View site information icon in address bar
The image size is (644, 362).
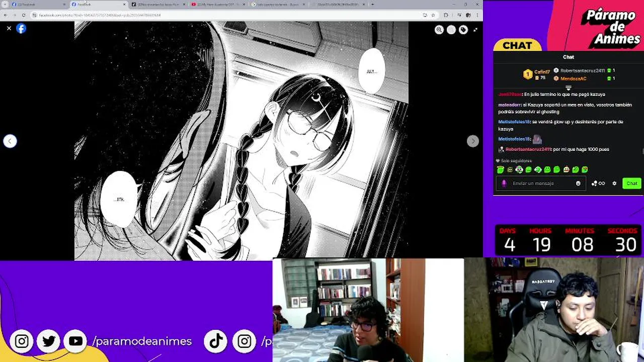tap(35, 15)
